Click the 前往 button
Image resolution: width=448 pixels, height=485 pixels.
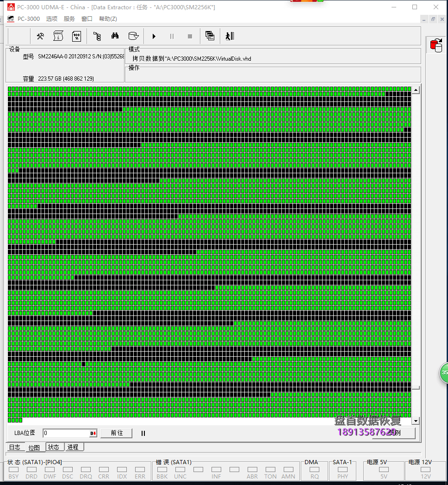(117, 433)
